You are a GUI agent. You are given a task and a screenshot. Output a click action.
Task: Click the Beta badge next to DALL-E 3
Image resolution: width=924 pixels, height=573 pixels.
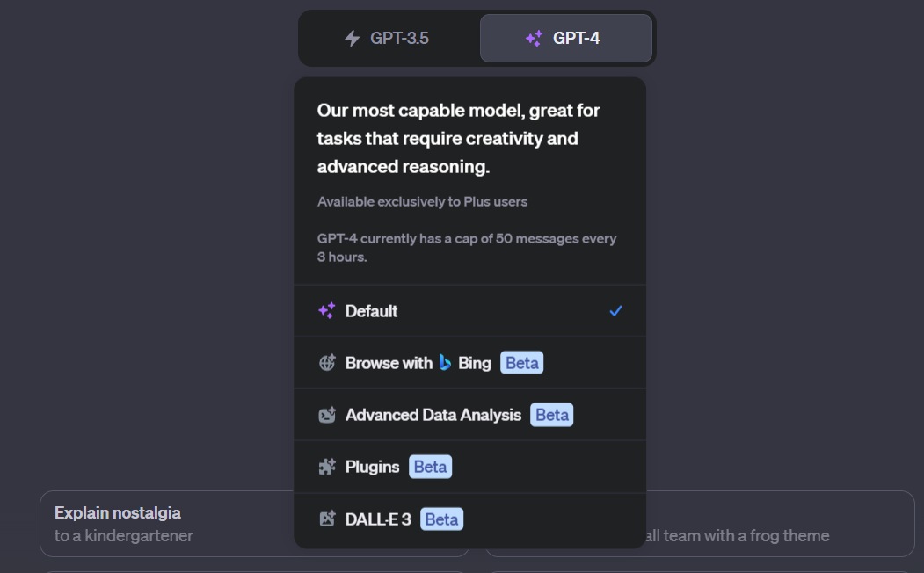click(x=441, y=519)
